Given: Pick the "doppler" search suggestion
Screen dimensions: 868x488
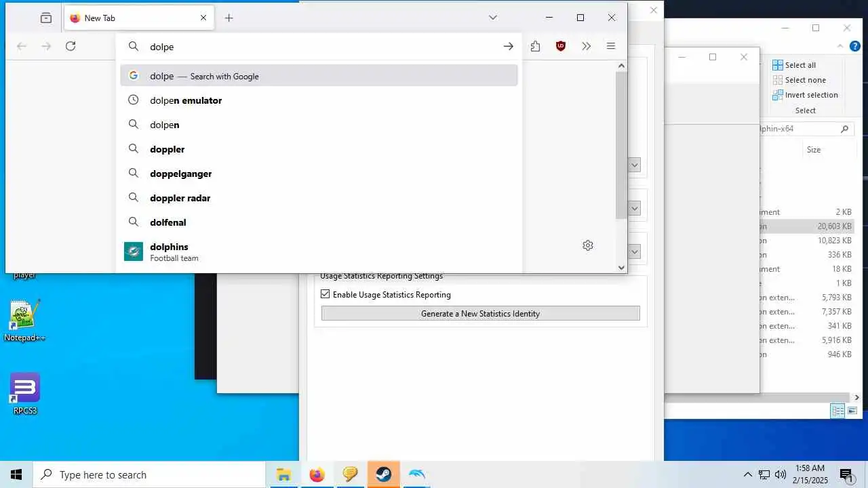Looking at the screenshot, I should coord(319,149).
